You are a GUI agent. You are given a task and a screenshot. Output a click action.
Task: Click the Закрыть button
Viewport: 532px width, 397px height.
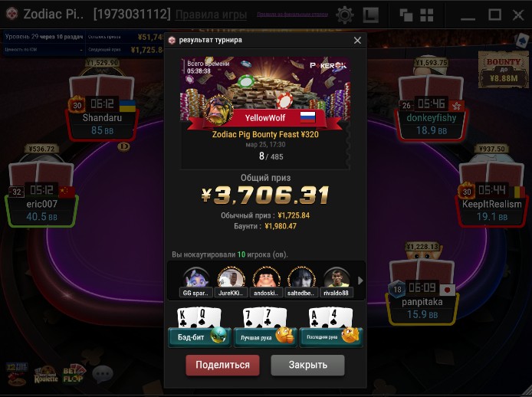click(x=307, y=365)
